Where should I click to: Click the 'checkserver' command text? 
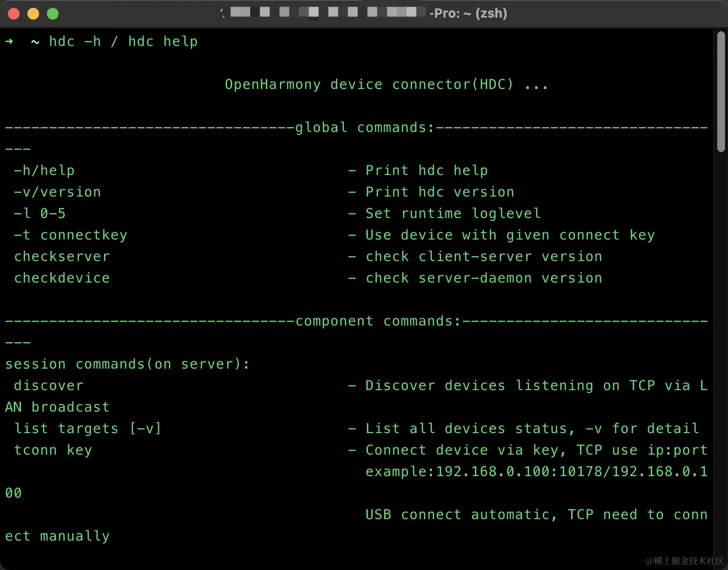tap(62, 257)
